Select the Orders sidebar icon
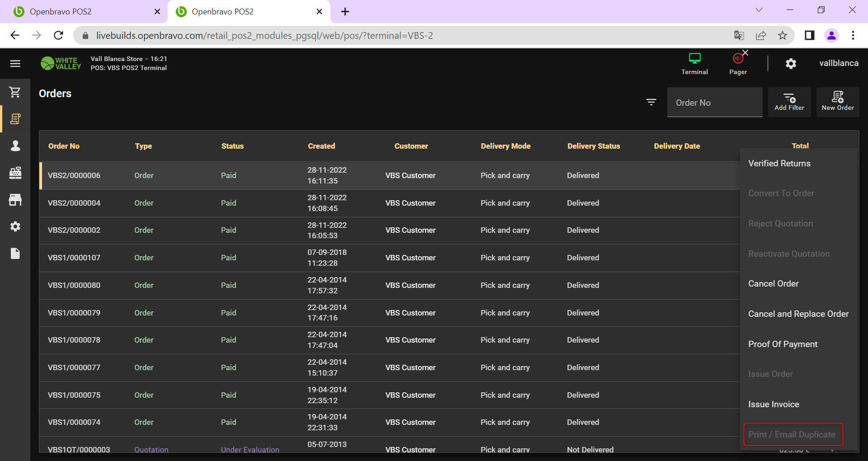The height and width of the screenshot is (461, 868). (x=15, y=119)
